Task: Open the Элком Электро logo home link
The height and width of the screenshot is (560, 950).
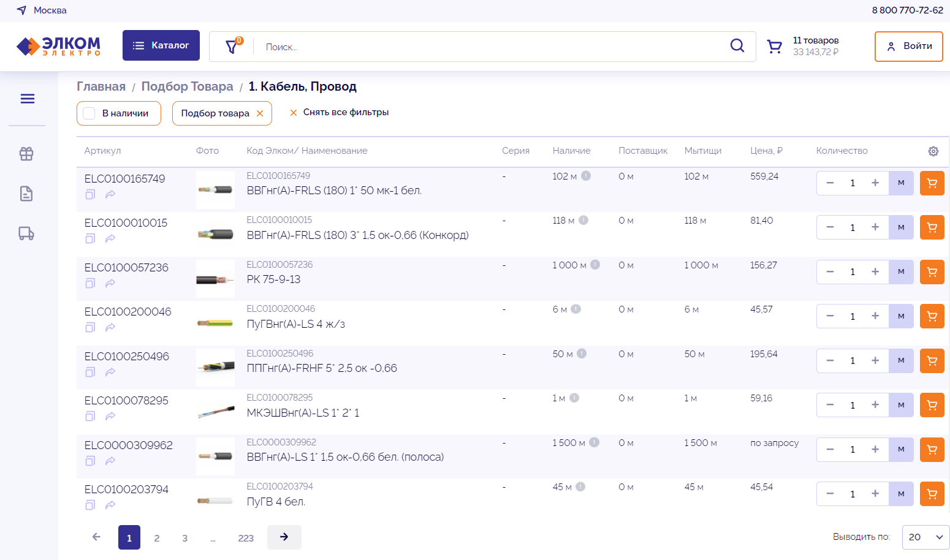Action: (x=58, y=46)
